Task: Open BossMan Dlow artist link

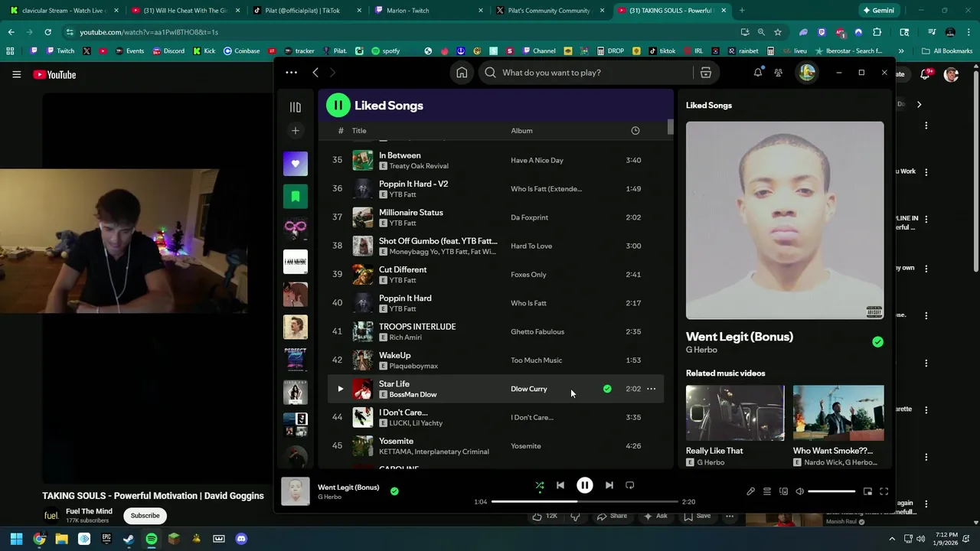Action: pos(413,395)
